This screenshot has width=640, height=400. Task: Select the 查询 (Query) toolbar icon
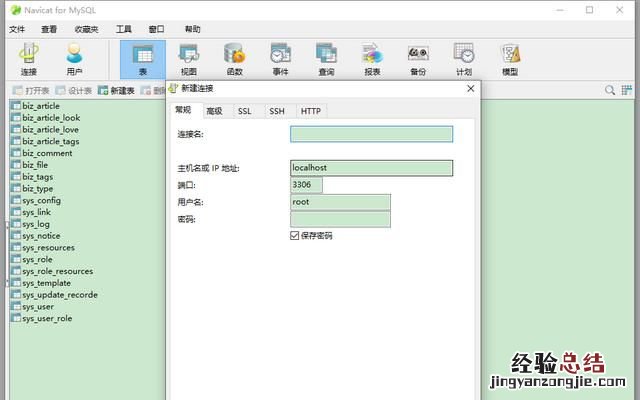(326, 60)
